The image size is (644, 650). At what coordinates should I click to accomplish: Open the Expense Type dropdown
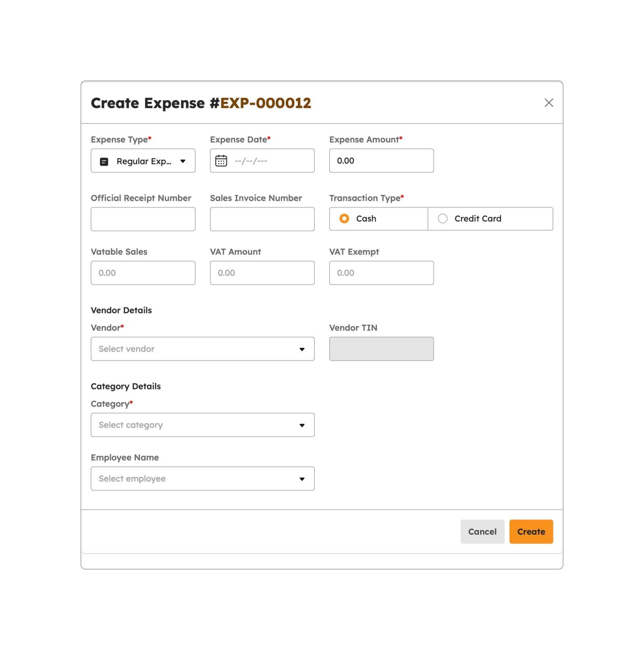(143, 161)
